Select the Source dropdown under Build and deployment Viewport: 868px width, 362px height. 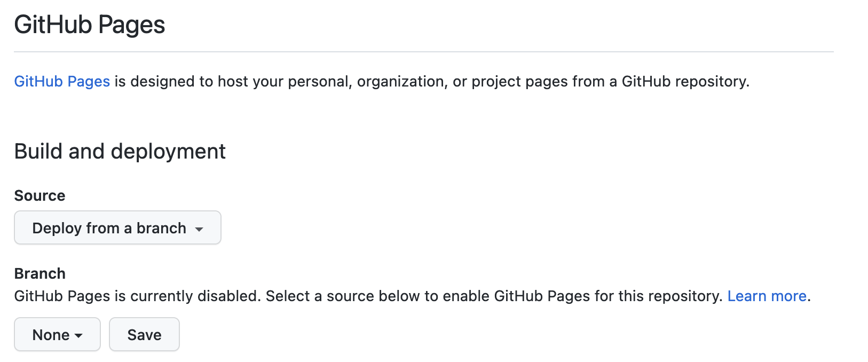tap(117, 228)
